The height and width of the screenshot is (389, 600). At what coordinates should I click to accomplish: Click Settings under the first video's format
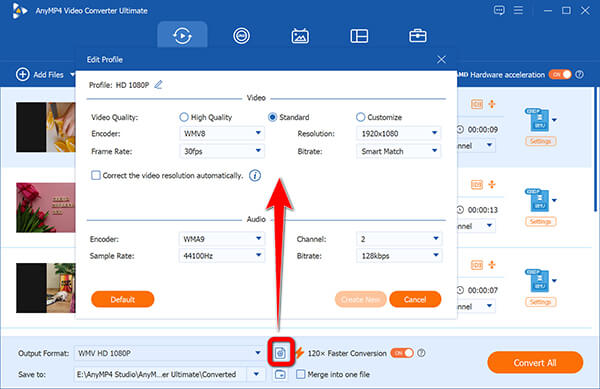coord(540,141)
